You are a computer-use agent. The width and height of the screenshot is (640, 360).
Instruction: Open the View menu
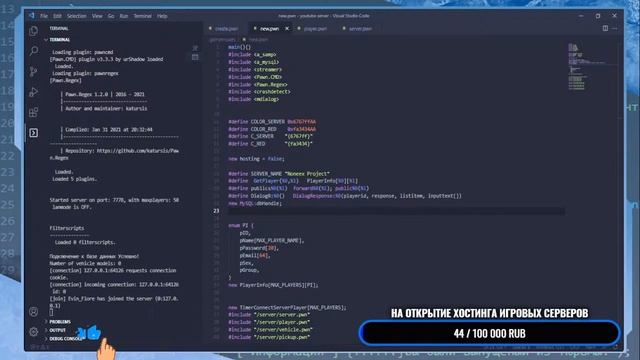[x=97, y=16]
